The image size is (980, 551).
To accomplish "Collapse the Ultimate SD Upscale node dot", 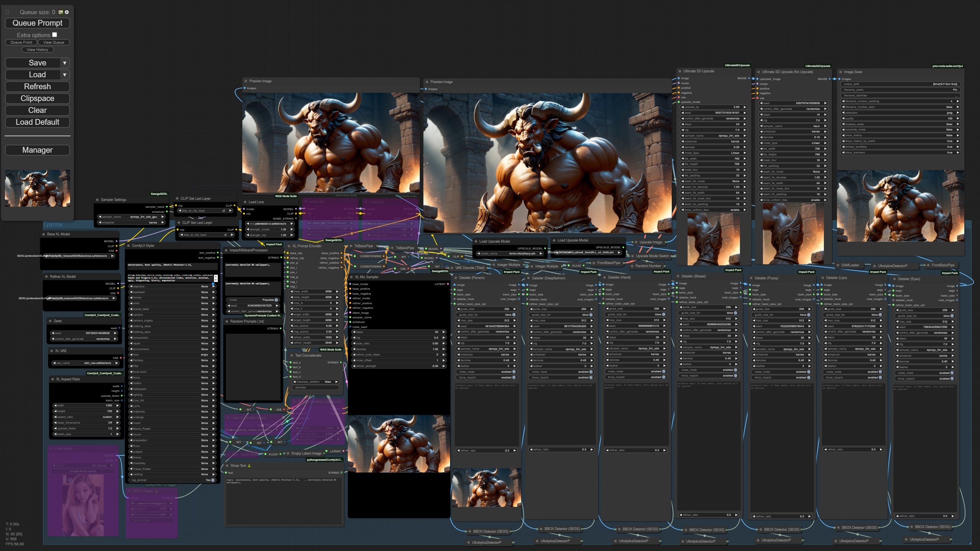I will 680,71.
